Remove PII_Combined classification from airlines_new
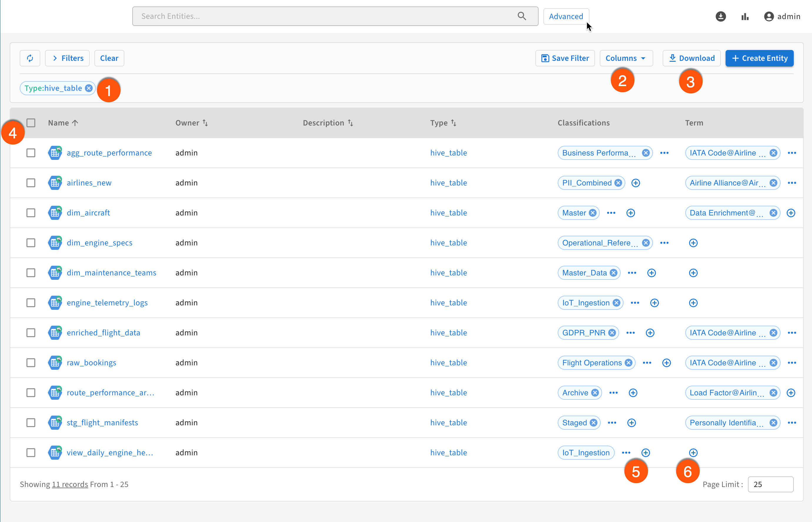 618,183
